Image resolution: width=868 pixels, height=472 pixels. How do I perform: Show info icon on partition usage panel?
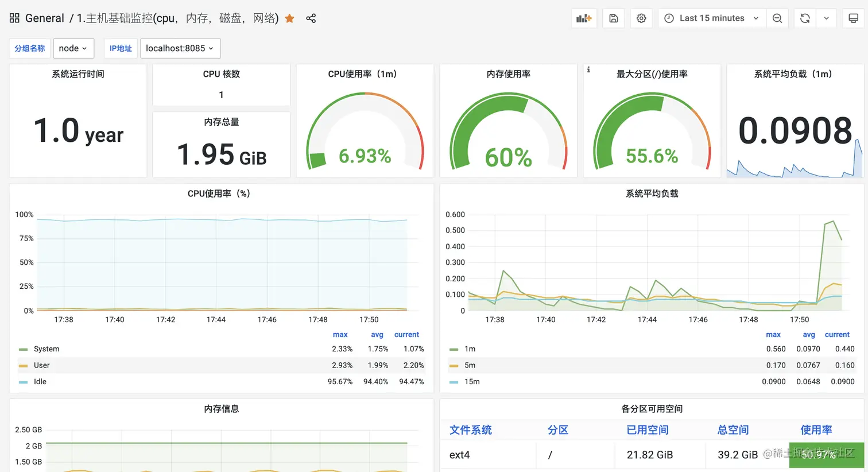coord(588,69)
